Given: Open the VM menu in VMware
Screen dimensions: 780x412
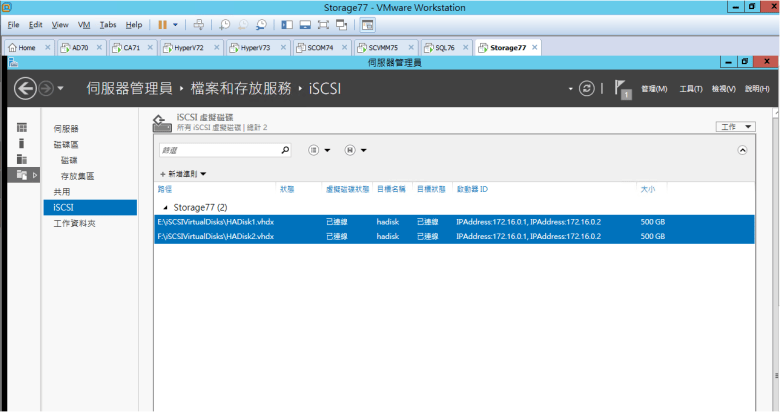Looking at the screenshot, I should [83, 24].
